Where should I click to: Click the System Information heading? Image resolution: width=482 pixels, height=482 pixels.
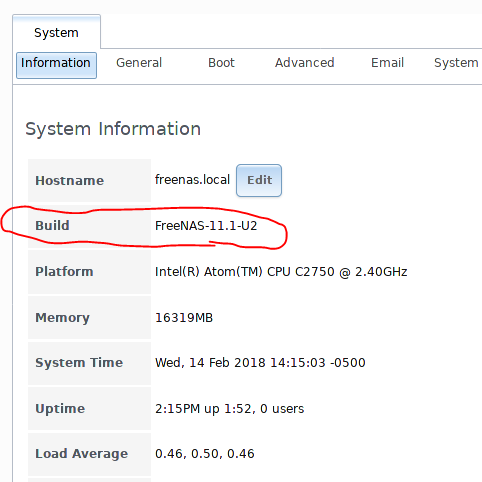coord(113,129)
